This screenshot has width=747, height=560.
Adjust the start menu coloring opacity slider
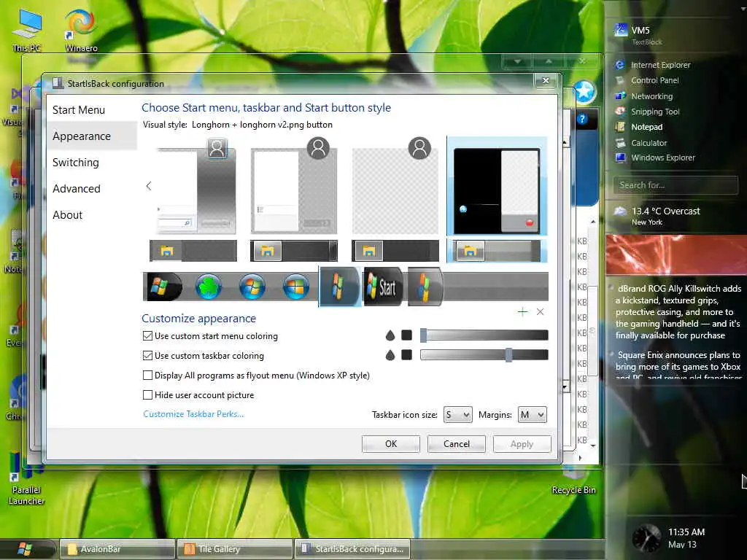pos(484,335)
